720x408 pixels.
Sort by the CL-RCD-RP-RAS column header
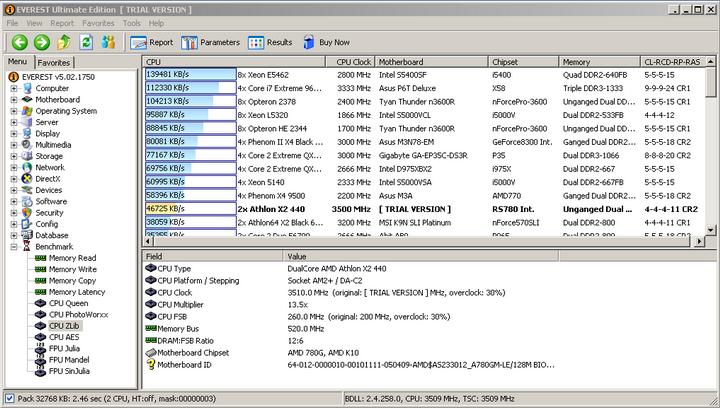(x=672, y=62)
